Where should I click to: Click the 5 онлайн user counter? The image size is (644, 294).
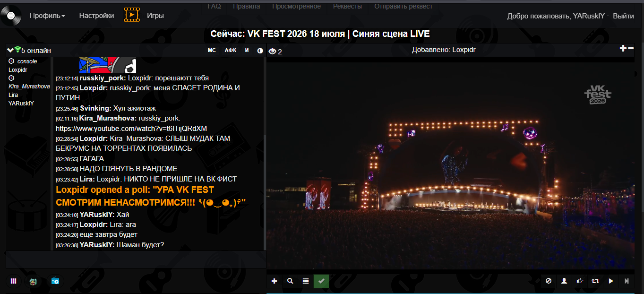[36, 51]
